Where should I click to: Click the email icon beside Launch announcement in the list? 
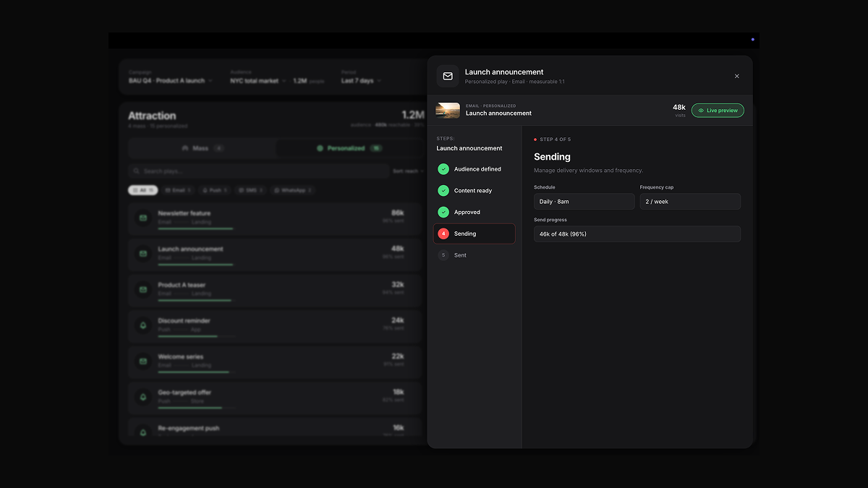click(143, 254)
